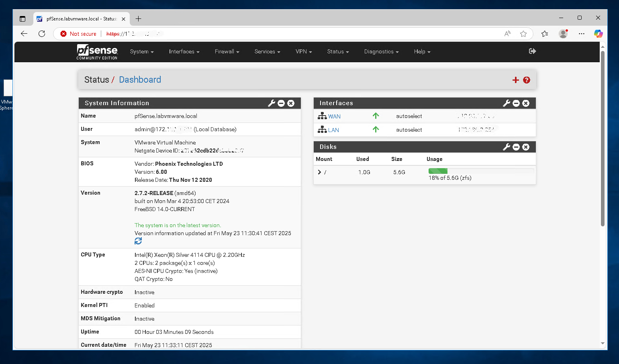This screenshot has width=619, height=364.
Task: Click the pfSense Community Edition logo
Action: tap(97, 52)
